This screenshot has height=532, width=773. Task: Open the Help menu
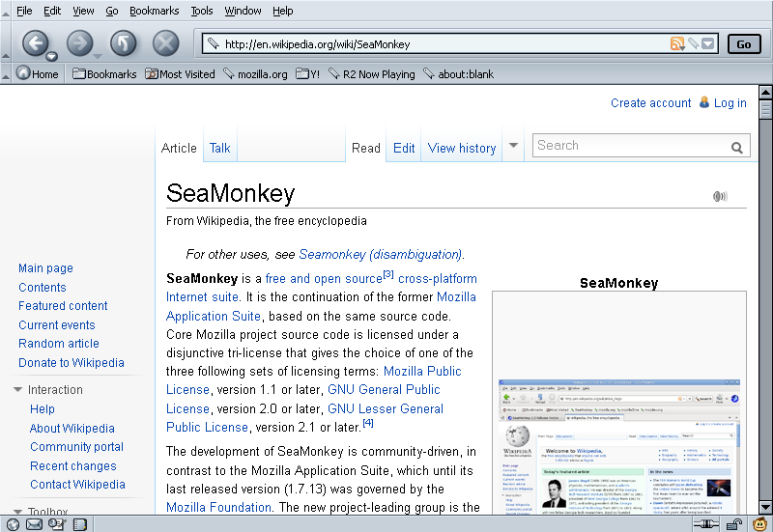(282, 11)
